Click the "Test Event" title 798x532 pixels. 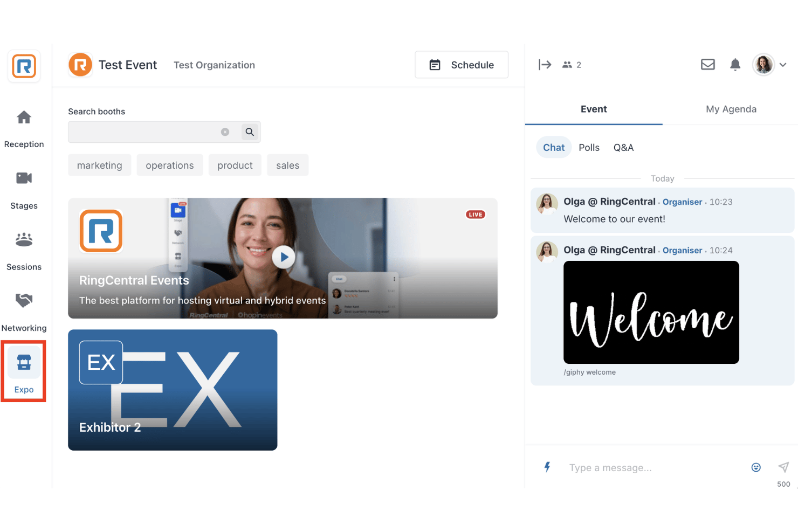tap(128, 65)
